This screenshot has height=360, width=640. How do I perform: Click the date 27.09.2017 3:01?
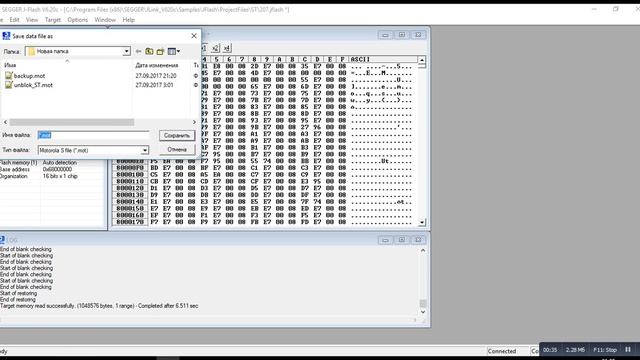click(154, 85)
